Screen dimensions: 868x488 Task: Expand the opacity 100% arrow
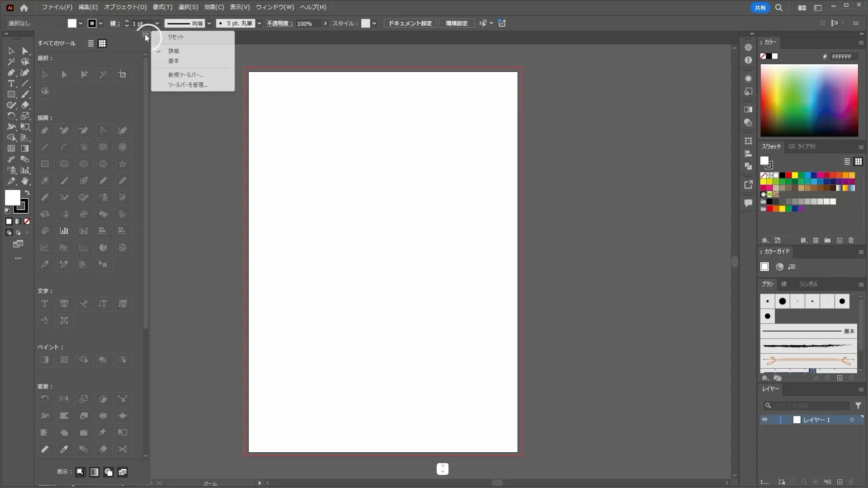tap(325, 23)
